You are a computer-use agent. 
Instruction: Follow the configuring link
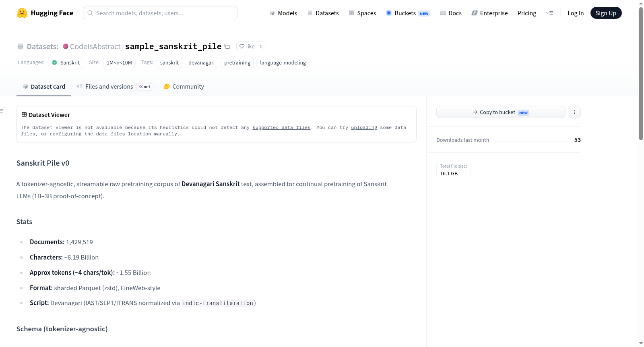click(x=66, y=134)
